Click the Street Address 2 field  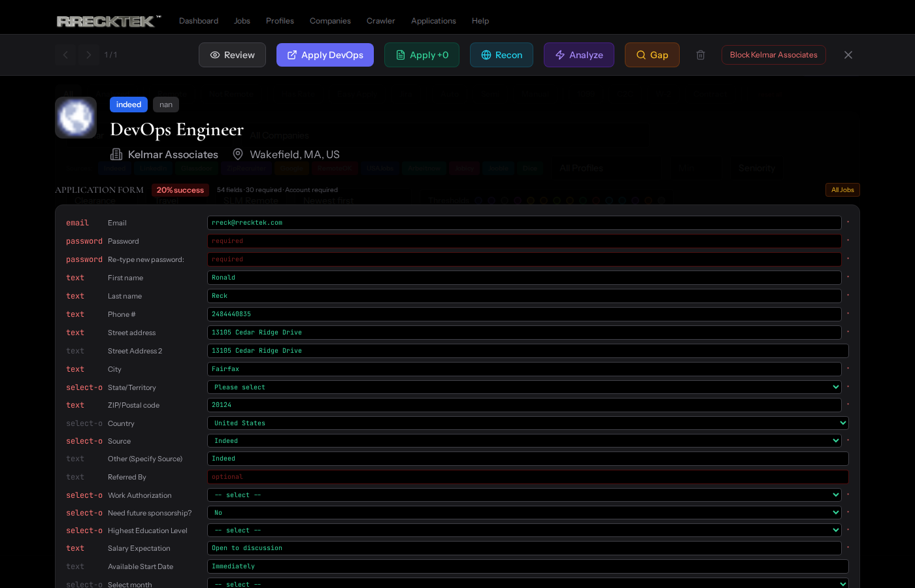528,351
